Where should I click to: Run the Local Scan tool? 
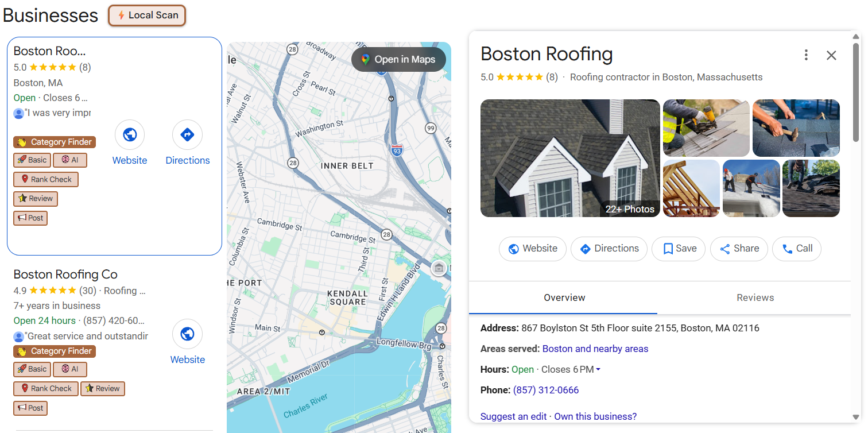point(147,16)
